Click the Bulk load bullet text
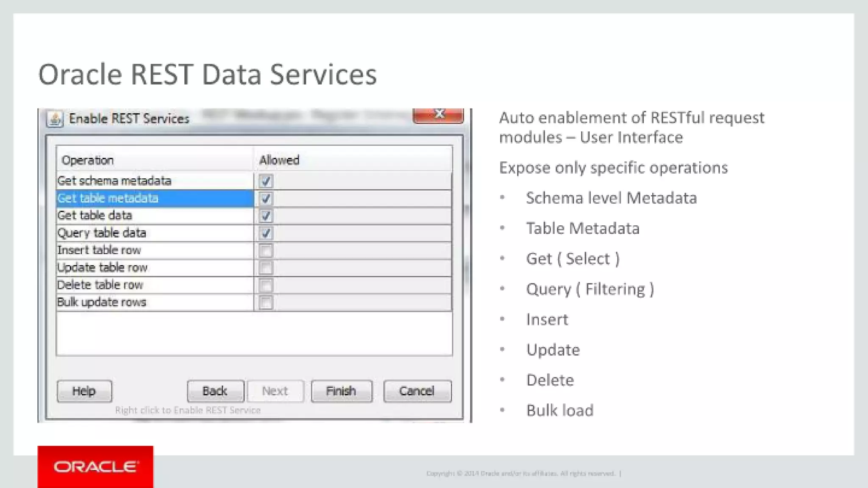The height and width of the screenshot is (488, 868). point(560,410)
